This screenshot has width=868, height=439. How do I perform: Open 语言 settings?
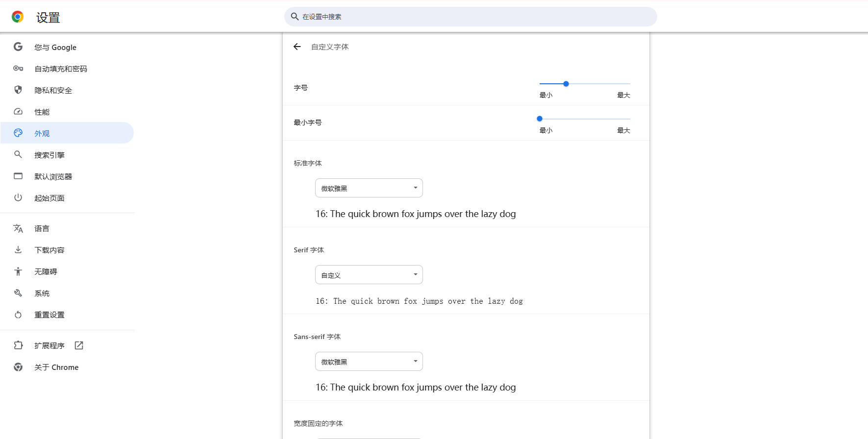tap(67, 228)
